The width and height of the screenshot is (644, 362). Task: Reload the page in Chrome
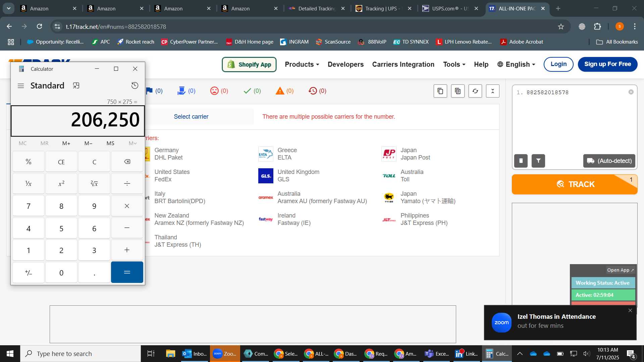pos(39,26)
